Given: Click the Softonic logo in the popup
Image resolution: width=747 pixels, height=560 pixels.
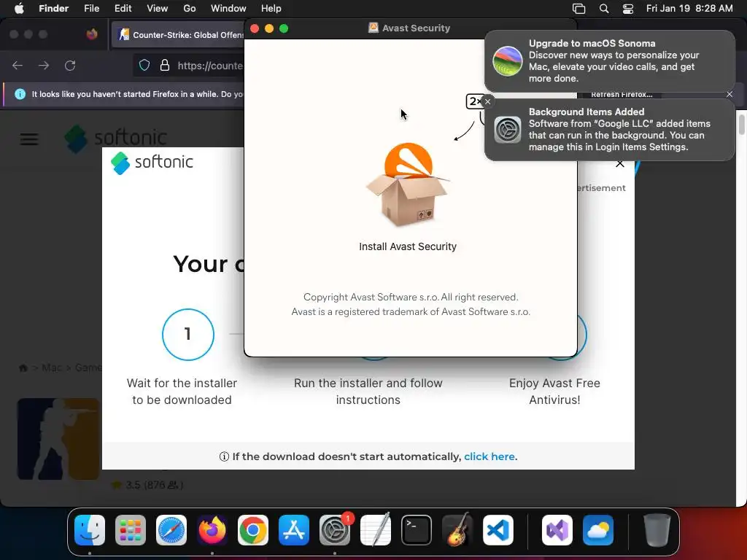Looking at the screenshot, I should tap(152, 163).
